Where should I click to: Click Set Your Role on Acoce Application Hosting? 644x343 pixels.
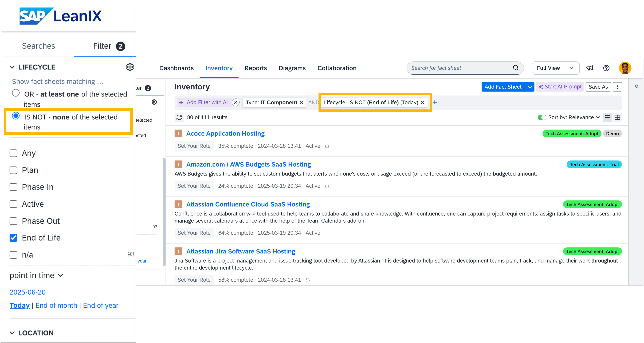(x=194, y=146)
